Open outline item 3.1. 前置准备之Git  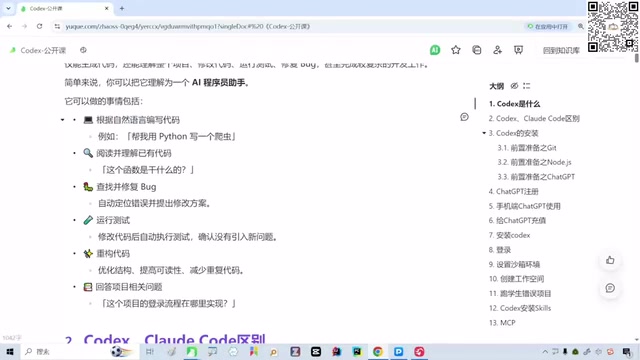point(527,148)
